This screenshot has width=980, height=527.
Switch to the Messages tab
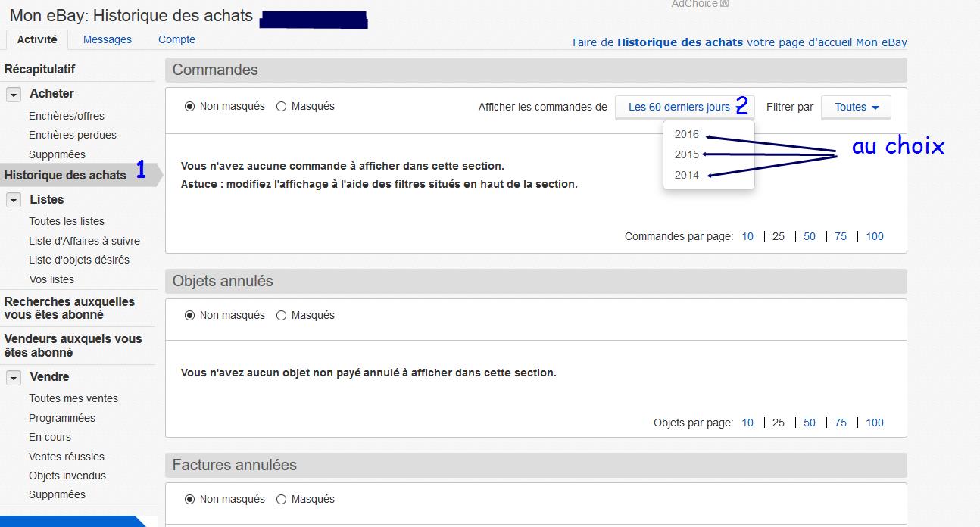click(107, 39)
